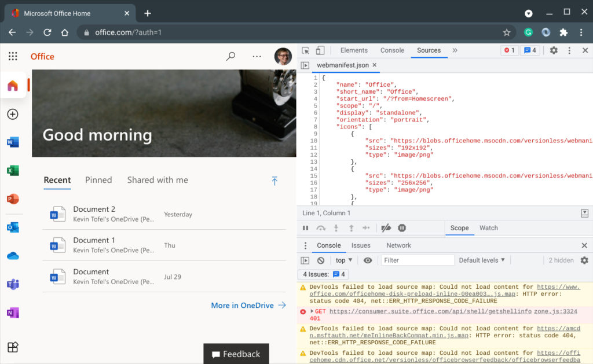Image resolution: width=593 pixels, height=364 pixels.
Task: Select the Sources tab
Action: (x=429, y=50)
